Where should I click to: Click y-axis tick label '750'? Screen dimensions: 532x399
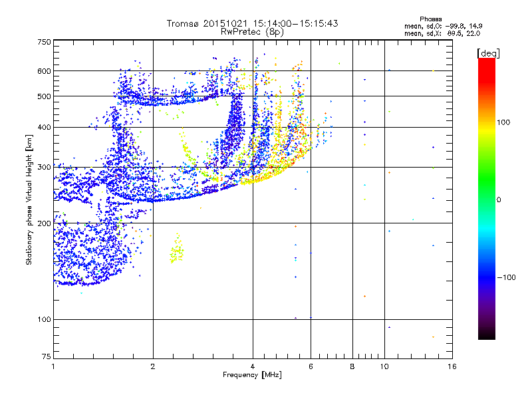pyautogui.click(x=44, y=42)
